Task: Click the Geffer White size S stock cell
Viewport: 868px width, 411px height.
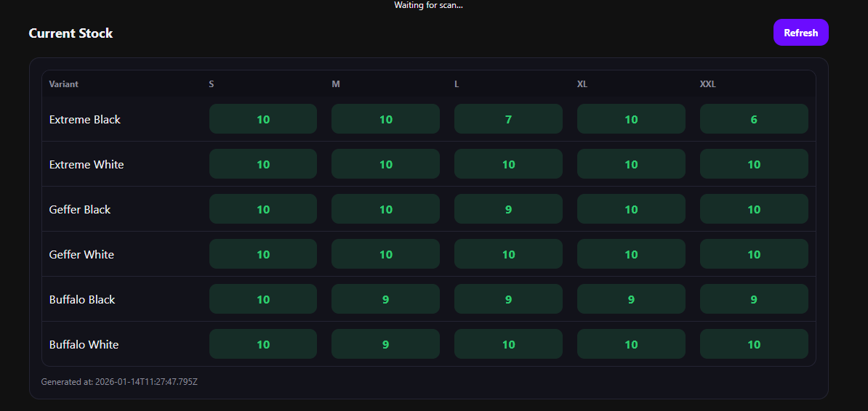Action: [x=263, y=254]
